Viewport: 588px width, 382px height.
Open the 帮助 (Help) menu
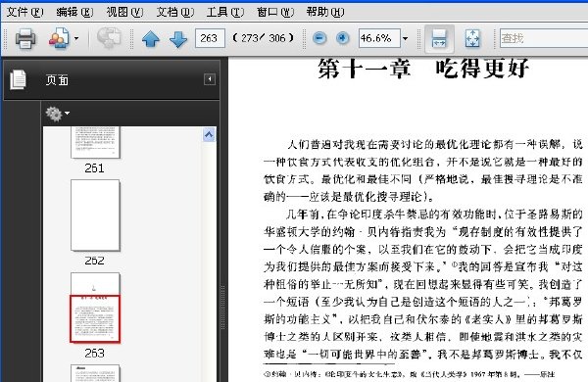[x=324, y=12]
